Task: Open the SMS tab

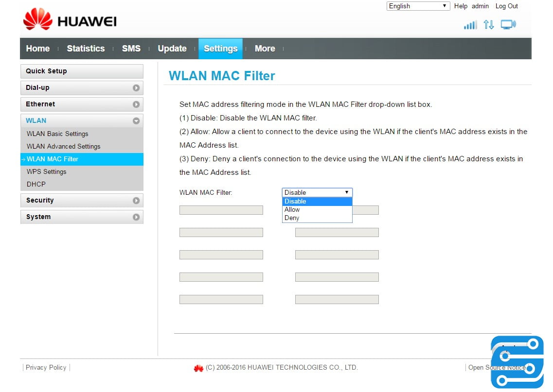Action: pos(131,49)
